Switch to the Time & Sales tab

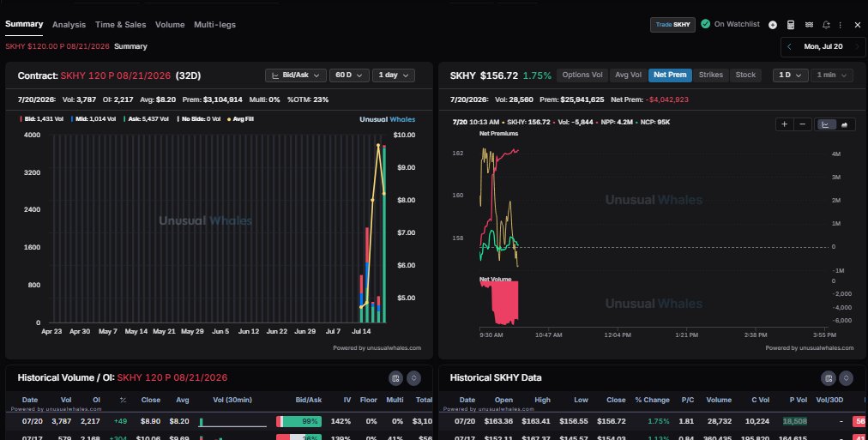click(121, 25)
